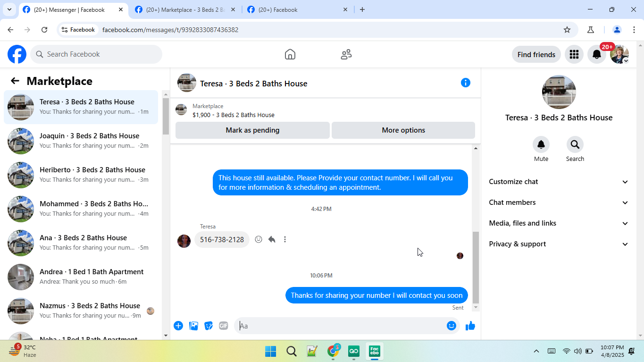
Task: Switch to Marketplace - 3 Beds 2 Ba tab
Action: pos(186,9)
